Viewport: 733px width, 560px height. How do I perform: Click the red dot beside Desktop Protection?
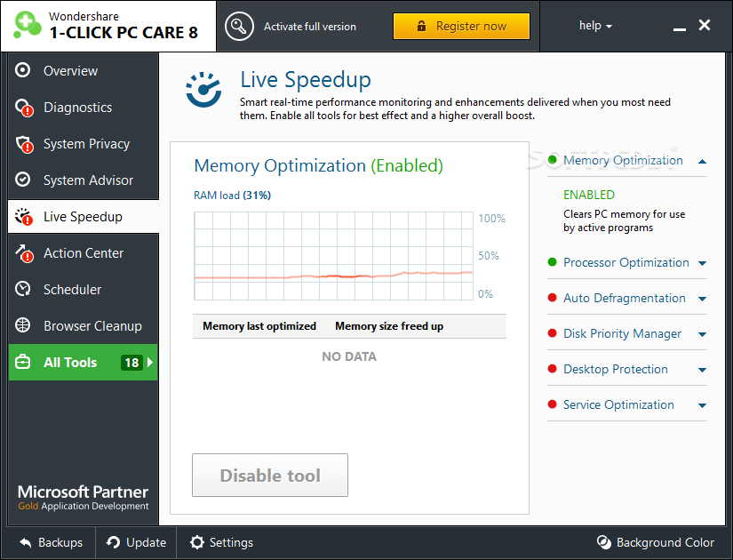[x=552, y=369]
